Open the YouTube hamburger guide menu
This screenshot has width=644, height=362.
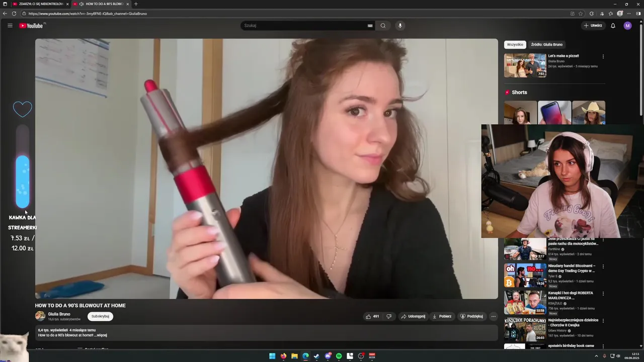(x=10, y=26)
